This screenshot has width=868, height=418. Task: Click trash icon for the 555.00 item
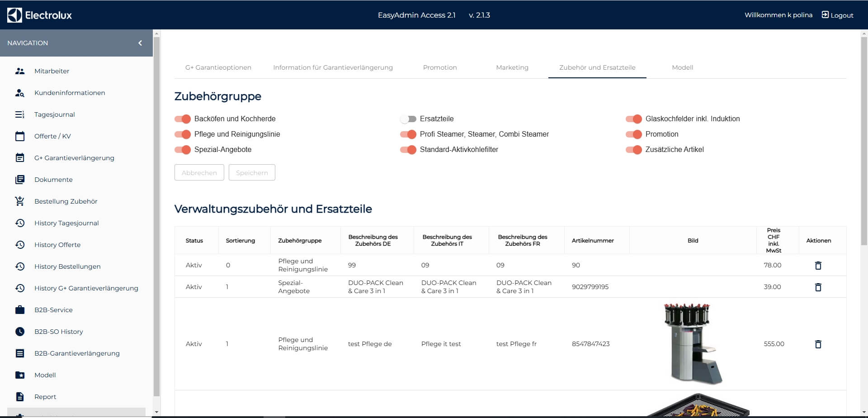tap(818, 344)
